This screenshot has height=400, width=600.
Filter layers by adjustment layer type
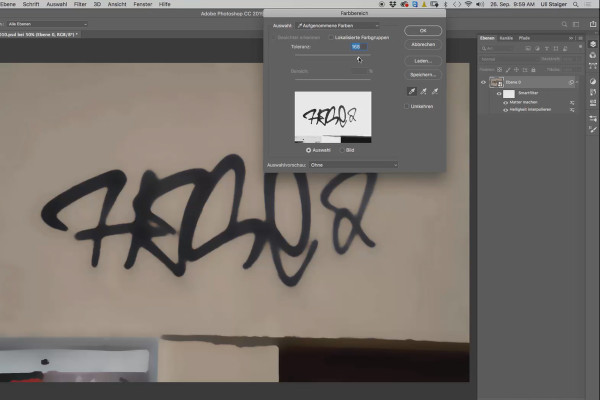pyautogui.click(x=537, y=49)
